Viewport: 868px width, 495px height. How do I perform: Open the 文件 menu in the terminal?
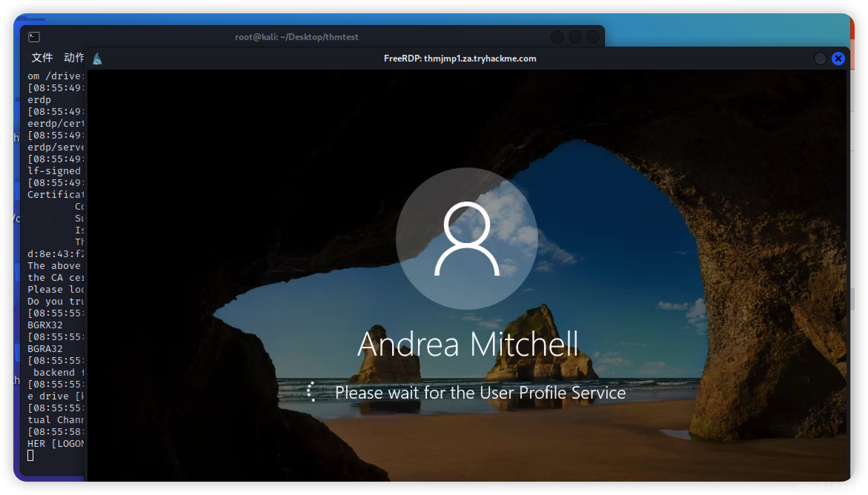tap(42, 57)
